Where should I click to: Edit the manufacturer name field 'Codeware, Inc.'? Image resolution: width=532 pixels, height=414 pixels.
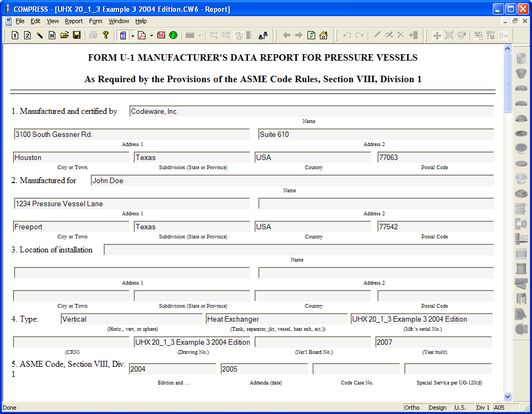(x=311, y=111)
